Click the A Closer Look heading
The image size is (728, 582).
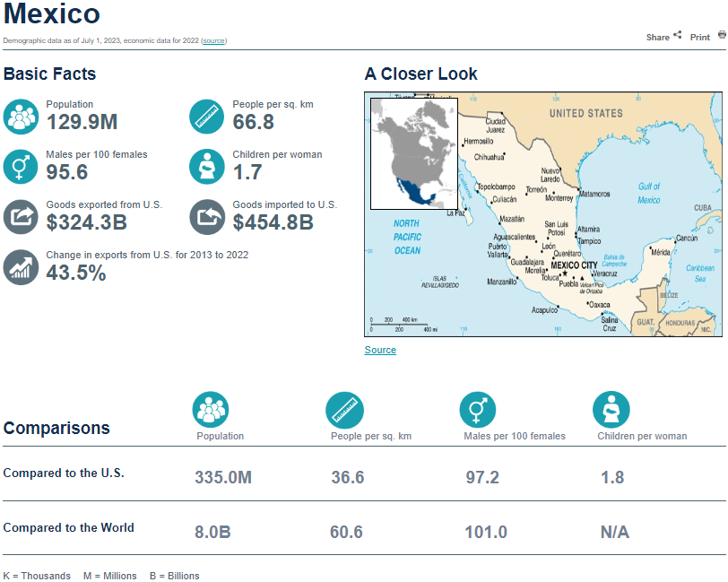point(421,74)
